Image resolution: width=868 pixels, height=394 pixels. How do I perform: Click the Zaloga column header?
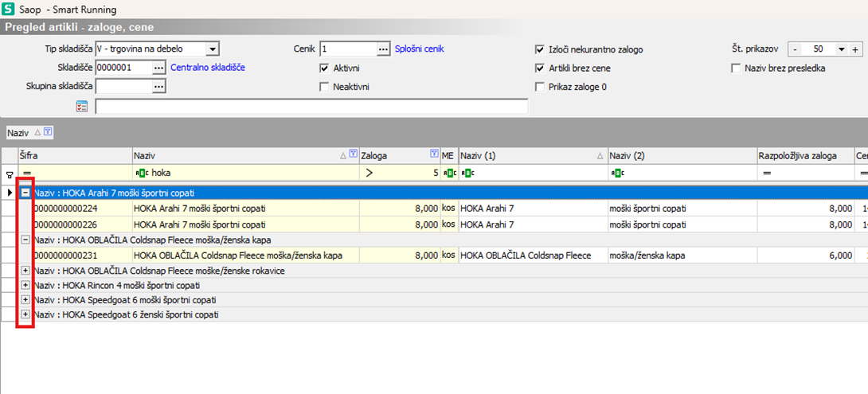coord(399,156)
